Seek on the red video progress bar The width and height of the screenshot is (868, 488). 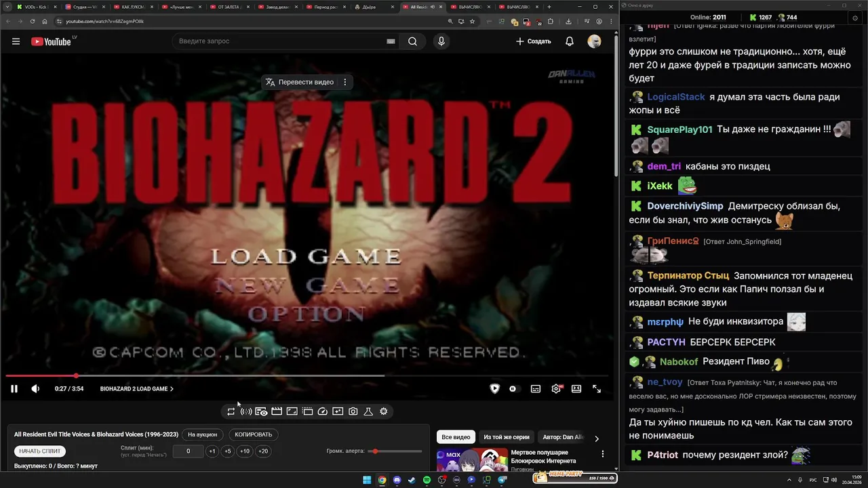coord(307,375)
